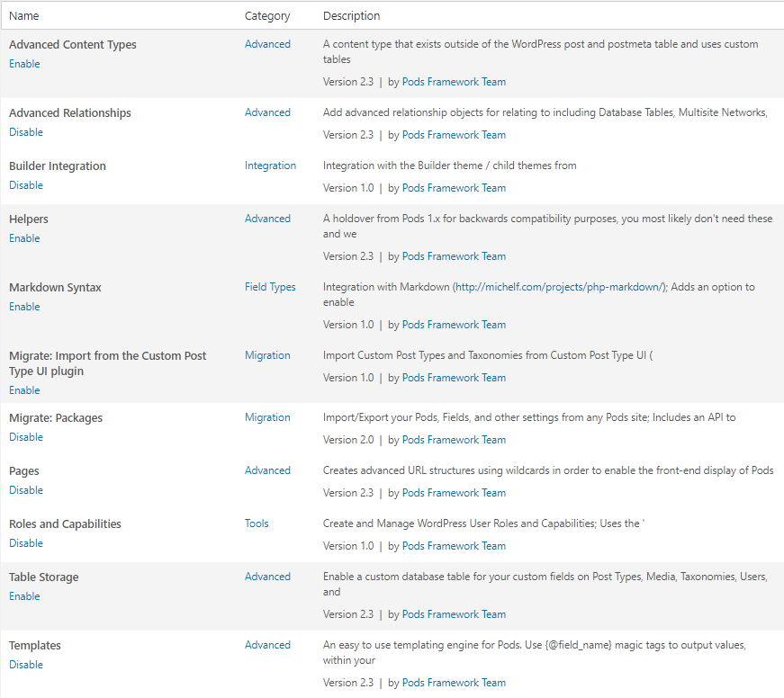Screen dimensions: 784x698
Task: Enable the Table Storage component
Action: pos(24,596)
